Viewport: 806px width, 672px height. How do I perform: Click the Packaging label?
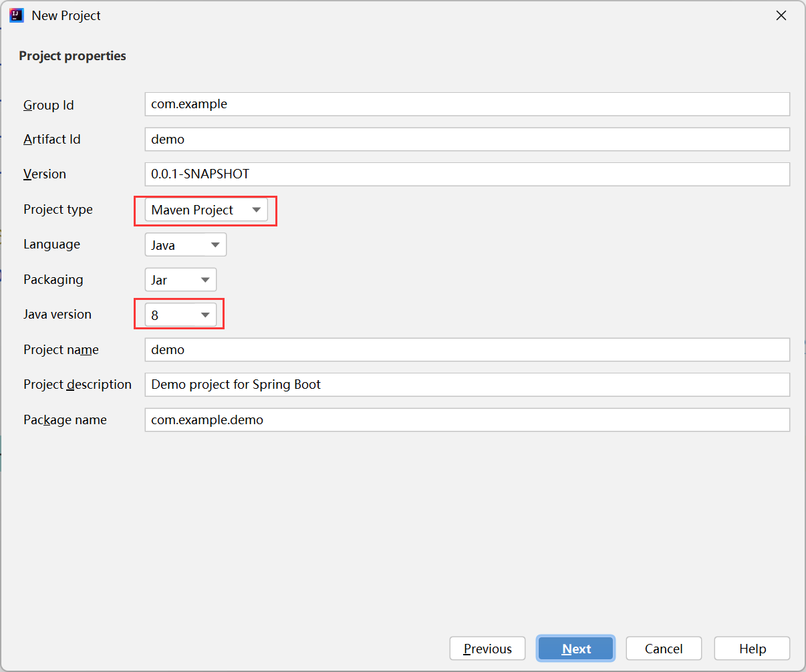[x=53, y=279]
